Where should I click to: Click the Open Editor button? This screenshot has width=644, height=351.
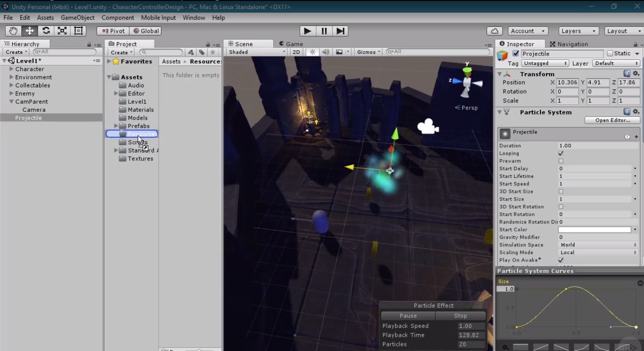(612, 120)
